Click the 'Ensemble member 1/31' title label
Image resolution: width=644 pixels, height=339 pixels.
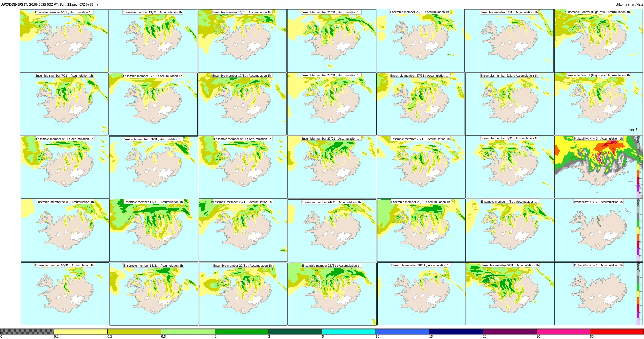click(x=509, y=12)
